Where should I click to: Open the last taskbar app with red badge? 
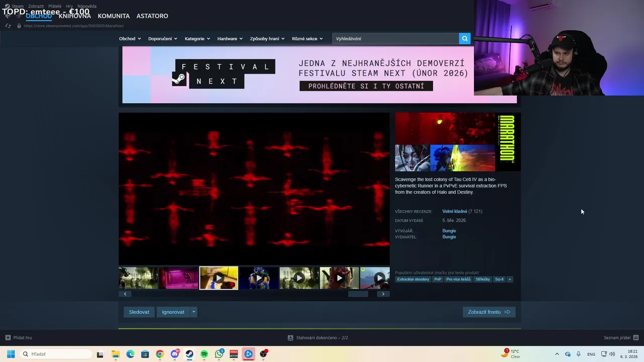coord(264,354)
